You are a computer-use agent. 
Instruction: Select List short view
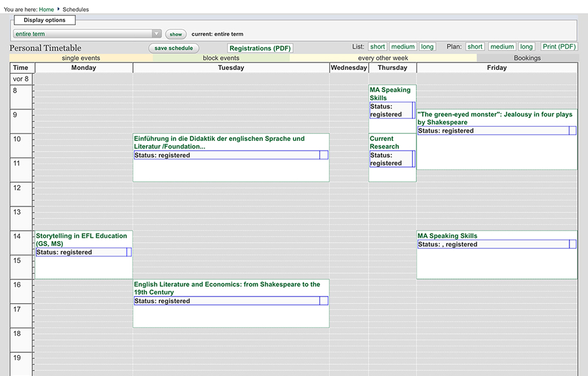377,46
